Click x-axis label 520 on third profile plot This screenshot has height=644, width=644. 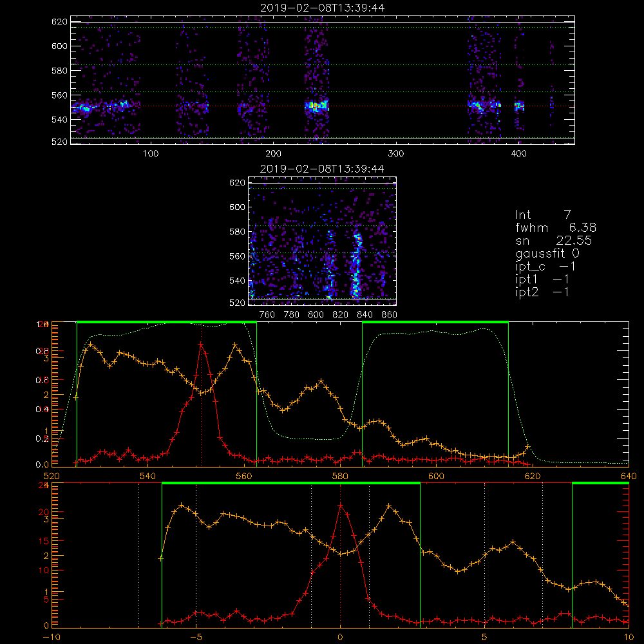(52, 476)
